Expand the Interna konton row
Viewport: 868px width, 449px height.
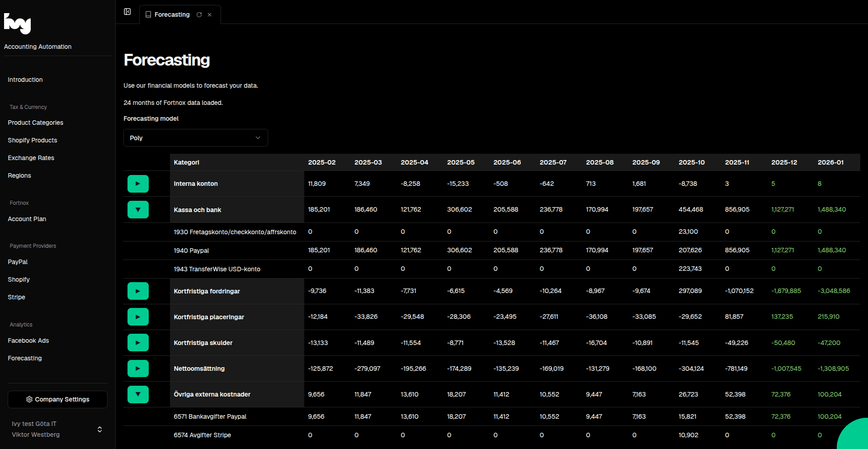[x=138, y=184]
